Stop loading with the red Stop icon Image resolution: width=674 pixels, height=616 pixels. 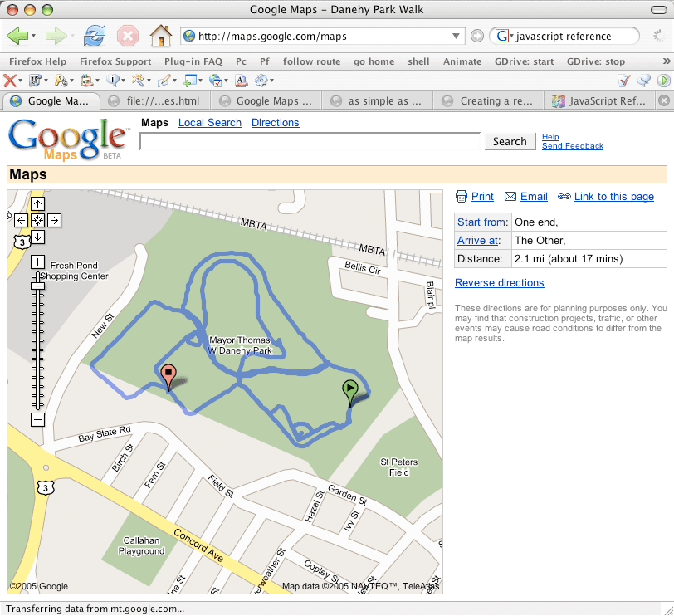pos(128,36)
